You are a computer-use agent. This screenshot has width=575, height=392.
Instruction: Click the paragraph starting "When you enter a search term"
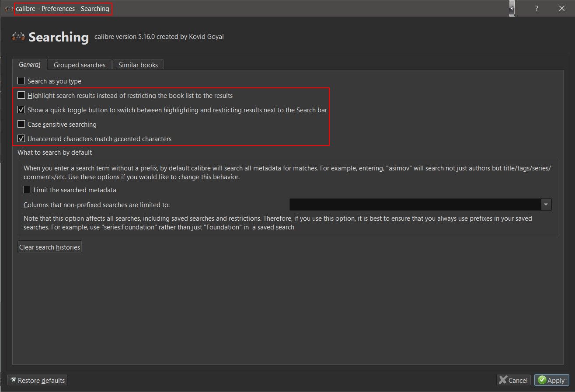(x=287, y=173)
